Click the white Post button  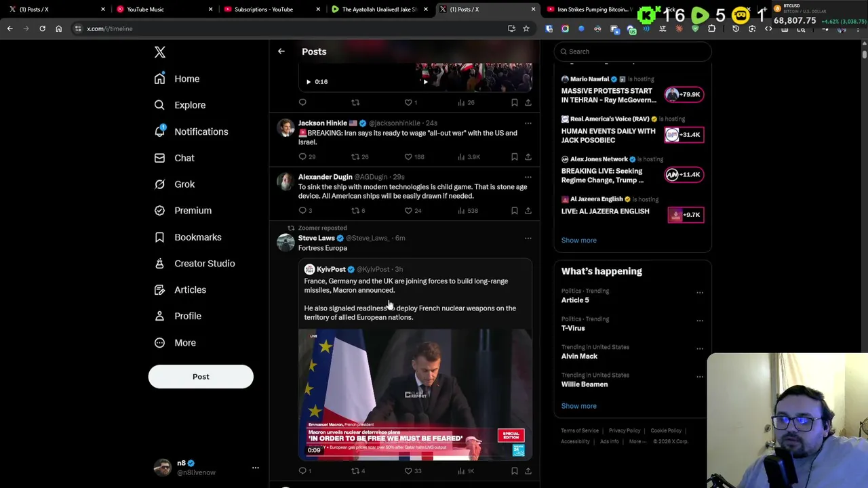(201, 377)
